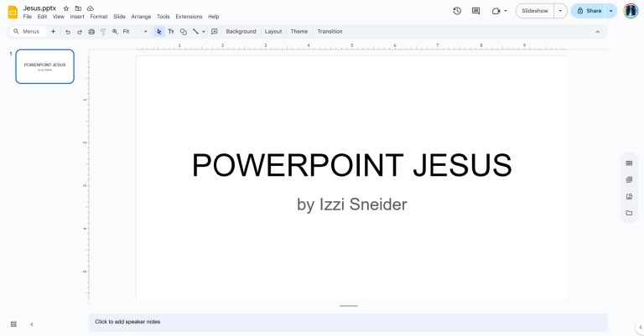Expand the line tool options arrow
Image resolution: width=644 pixels, height=336 pixels.
coord(204,32)
